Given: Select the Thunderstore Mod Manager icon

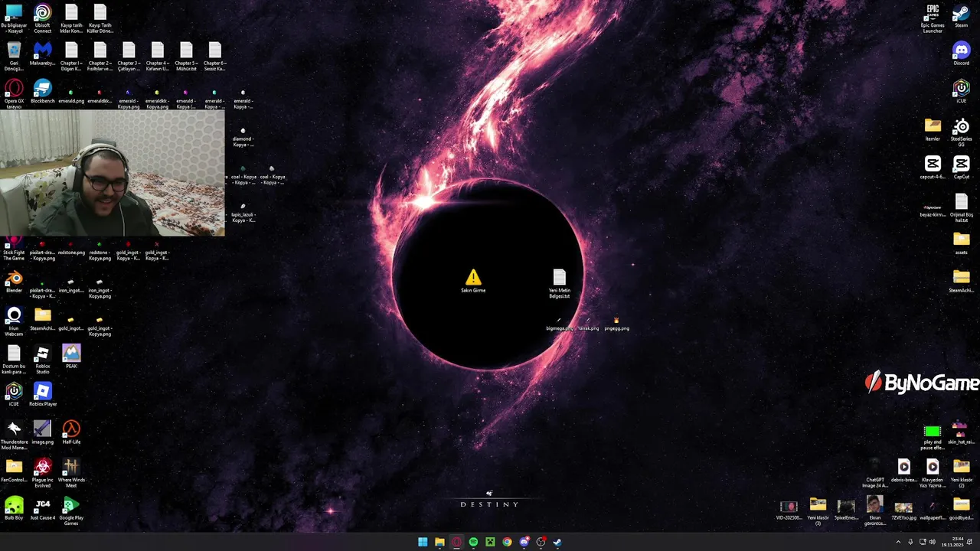Looking at the screenshot, I should tap(14, 435).
